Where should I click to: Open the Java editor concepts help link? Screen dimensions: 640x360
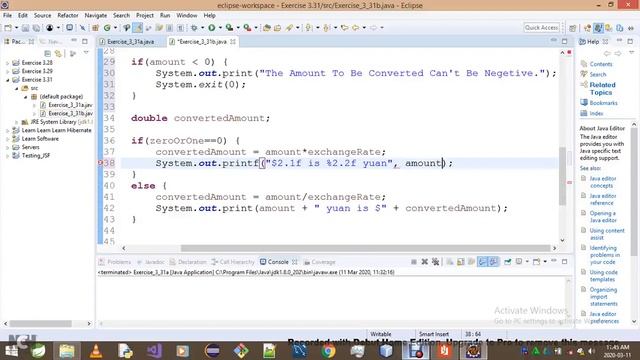pyautogui.click(x=602, y=182)
